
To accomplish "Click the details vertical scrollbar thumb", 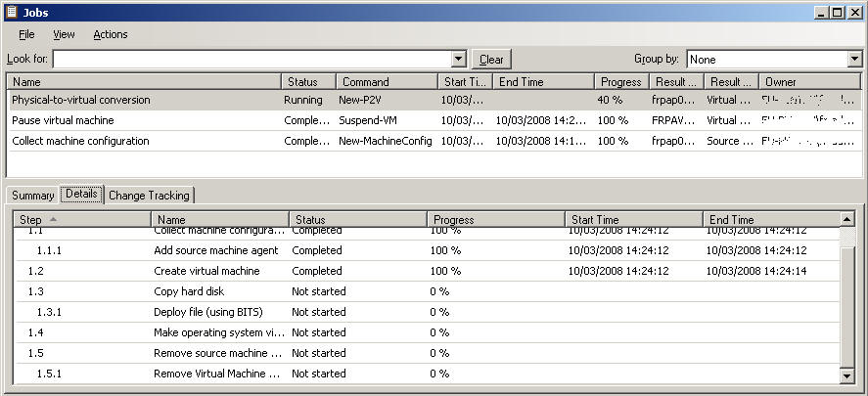I will [x=847, y=307].
